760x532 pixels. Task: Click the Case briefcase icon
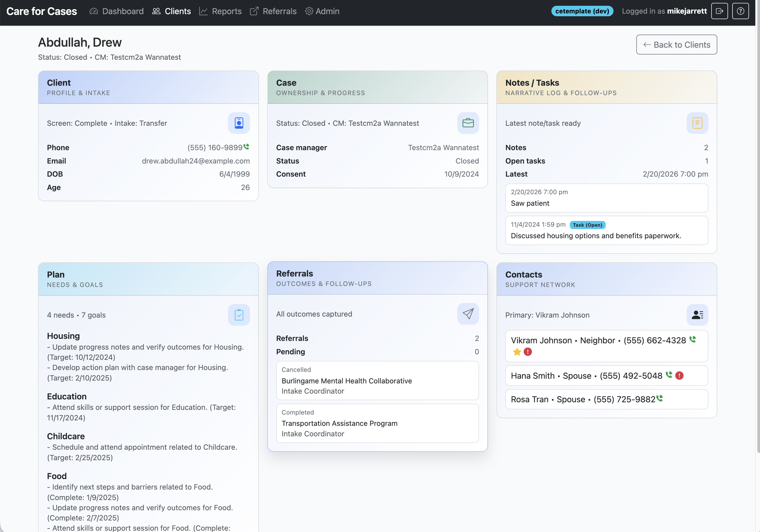click(468, 123)
